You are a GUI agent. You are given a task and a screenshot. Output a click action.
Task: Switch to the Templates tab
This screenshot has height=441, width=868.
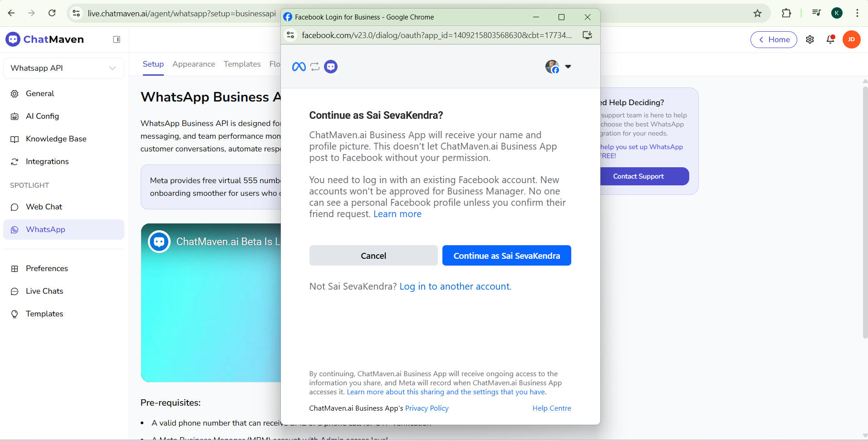242,64
